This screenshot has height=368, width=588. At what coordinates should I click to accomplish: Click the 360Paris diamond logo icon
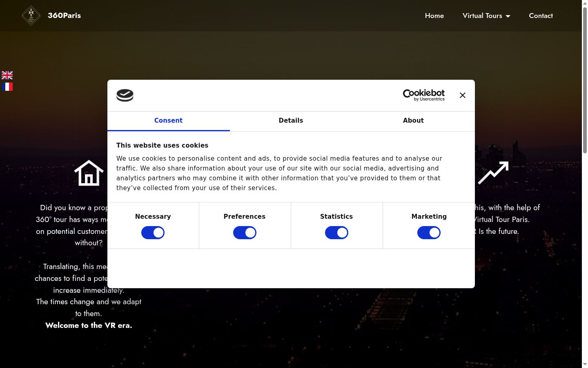click(31, 16)
